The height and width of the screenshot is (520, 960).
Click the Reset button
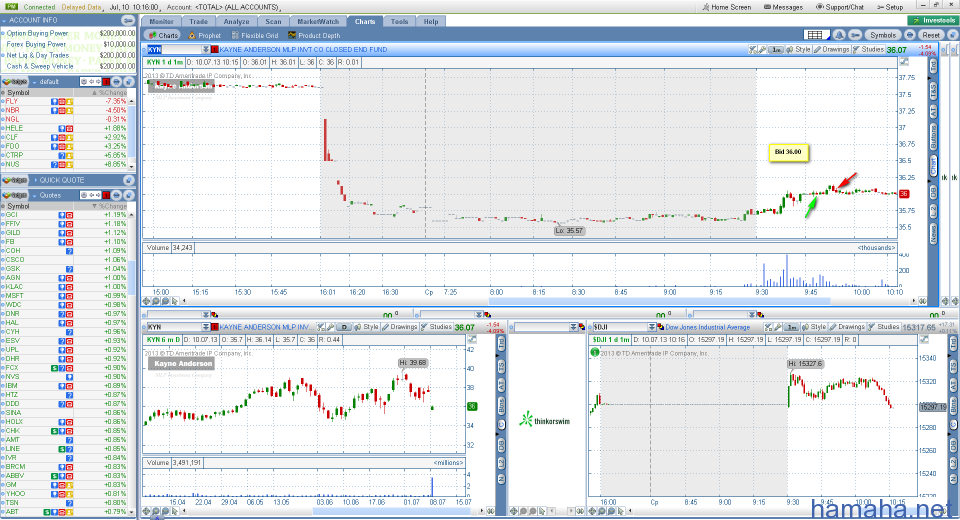click(x=931, y=35)
